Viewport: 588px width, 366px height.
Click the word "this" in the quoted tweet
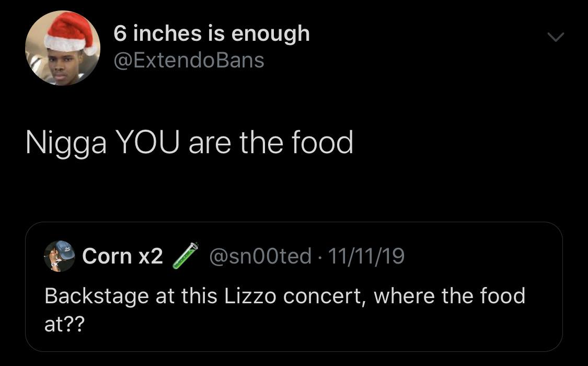click(199, 296)
